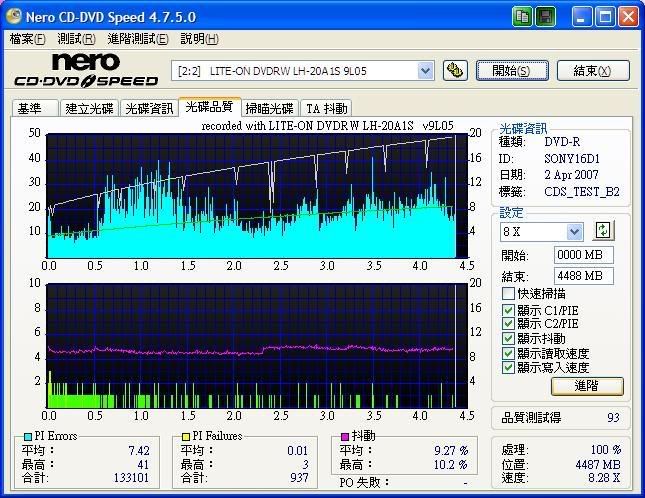Click the date 2 Apr 2007 text

(x=571, y=175)
